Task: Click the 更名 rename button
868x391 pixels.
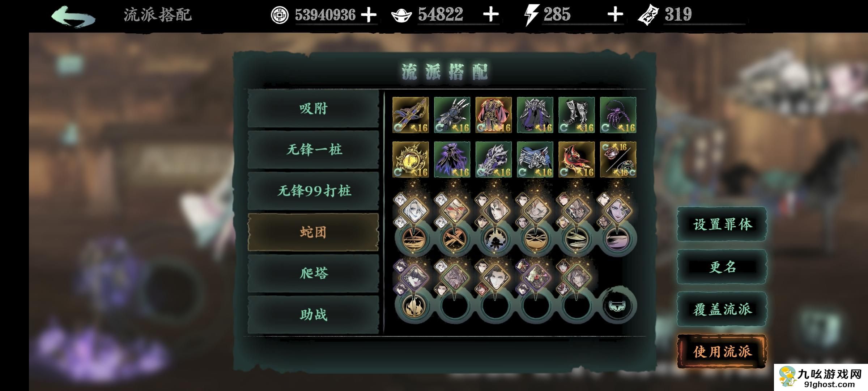Action: point(722,267)
